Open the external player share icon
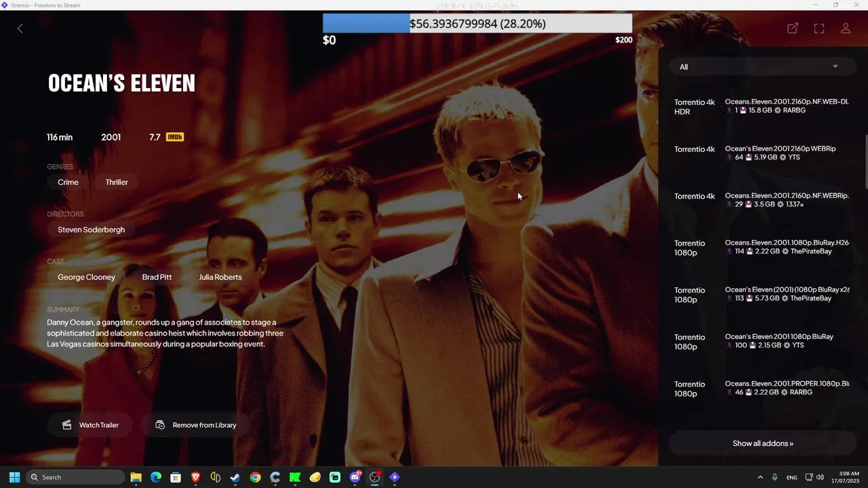 pos(792,28)
